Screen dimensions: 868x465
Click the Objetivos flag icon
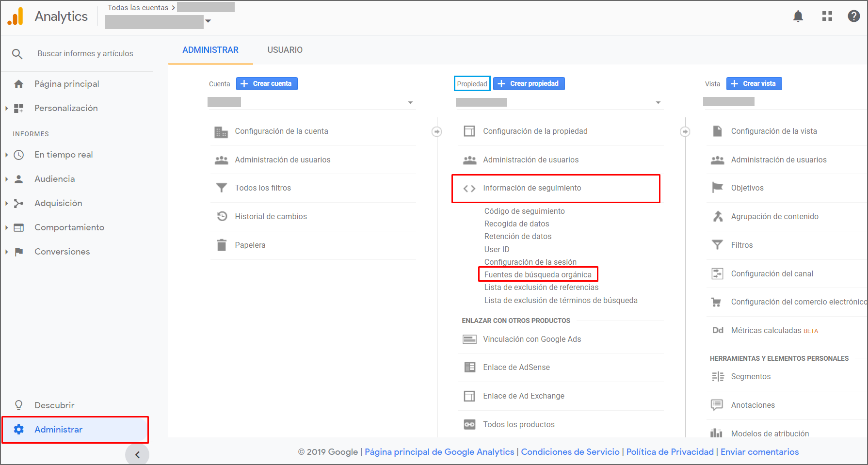point(717,188)
